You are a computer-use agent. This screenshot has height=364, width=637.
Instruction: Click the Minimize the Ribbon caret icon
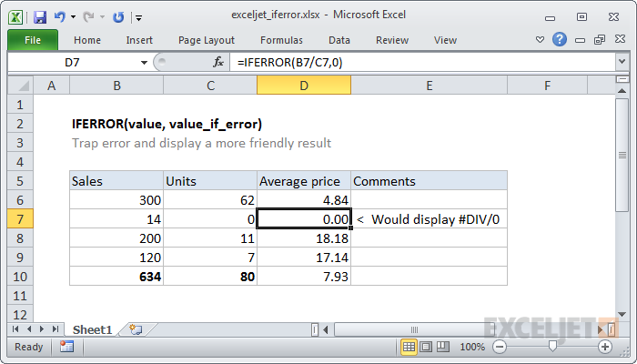pos(540,40)
